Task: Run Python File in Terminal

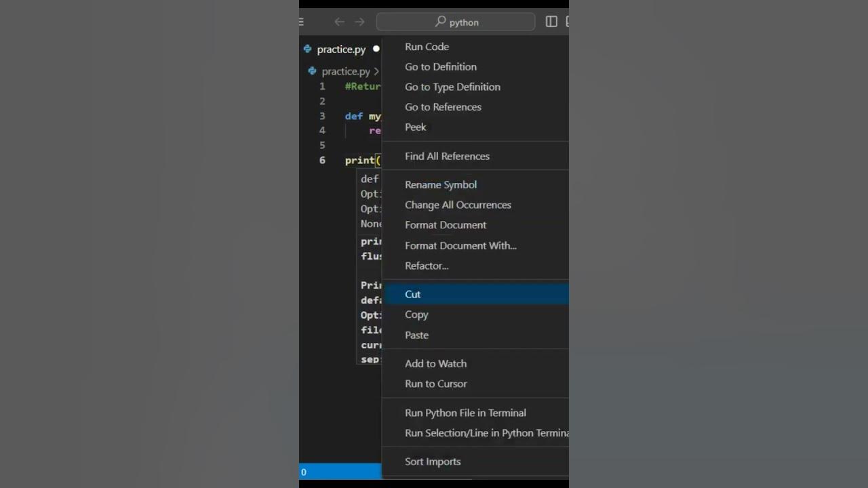Action: (465, 413)
